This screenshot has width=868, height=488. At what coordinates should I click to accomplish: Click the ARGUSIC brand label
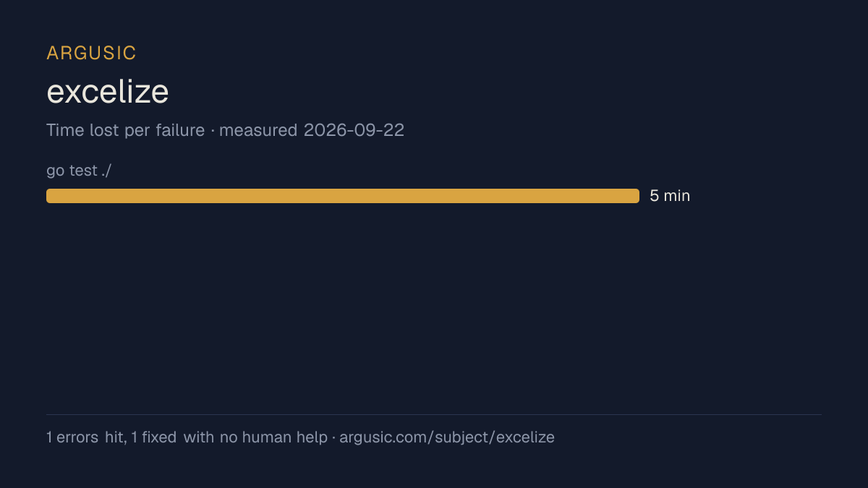click(91, 53)
